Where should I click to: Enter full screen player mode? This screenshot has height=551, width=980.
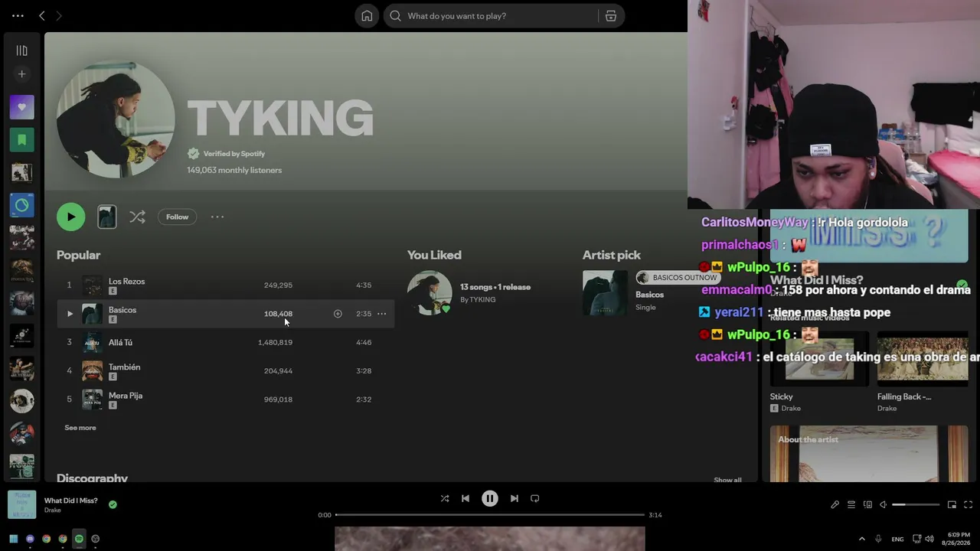[968, 505]
